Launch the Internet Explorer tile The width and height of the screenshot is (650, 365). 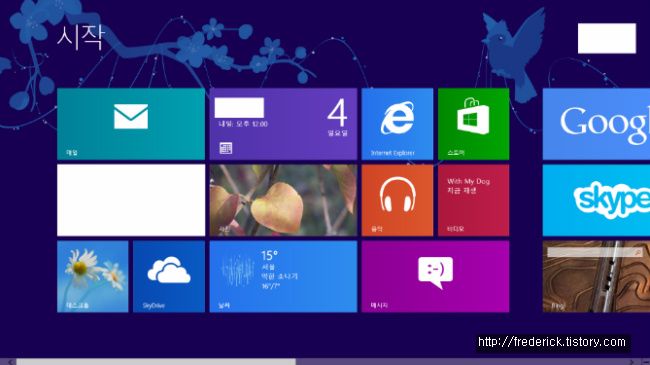[397, 124]
